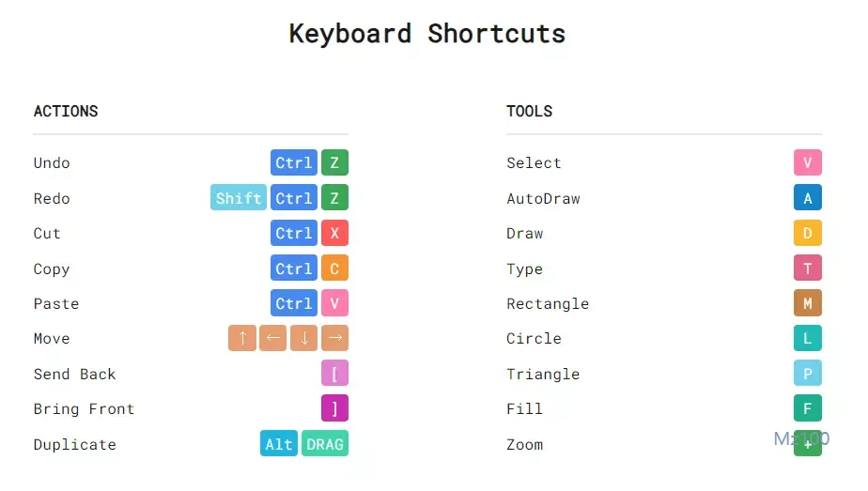Click the red X key for Cut
Viewport: 868px width, 491px height.
[334, 233]
